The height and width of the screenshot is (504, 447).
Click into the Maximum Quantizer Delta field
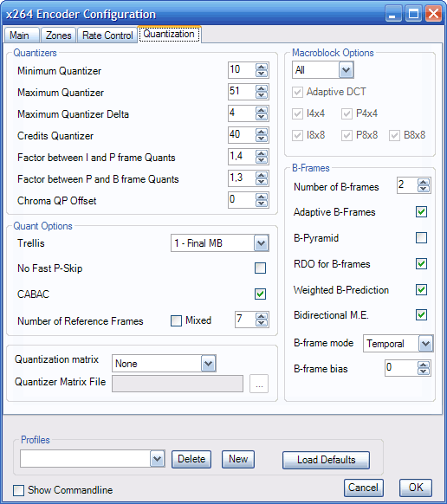pos(242,113)
